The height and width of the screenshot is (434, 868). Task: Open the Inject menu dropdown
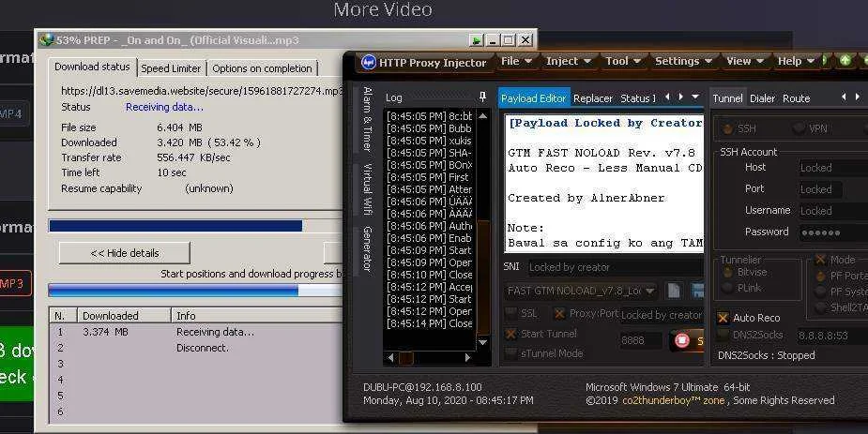[x=568, y=61]
